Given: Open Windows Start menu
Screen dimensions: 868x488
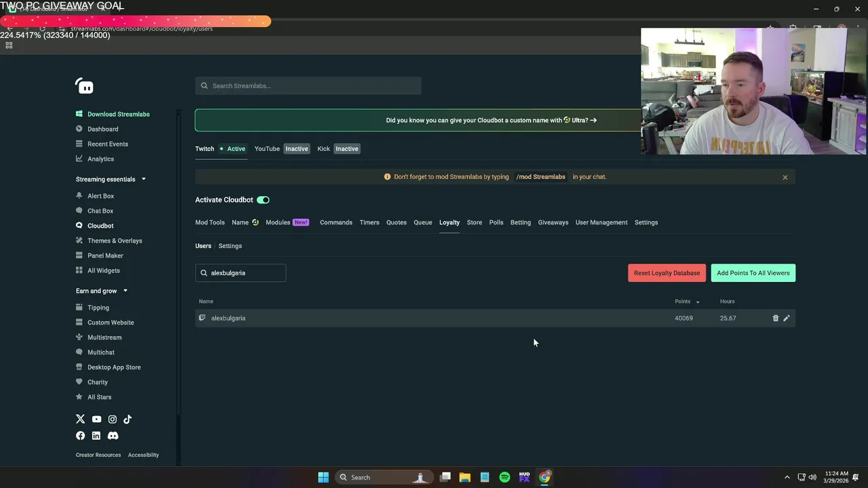Looking at the screenshot, I should click(323, 477).
